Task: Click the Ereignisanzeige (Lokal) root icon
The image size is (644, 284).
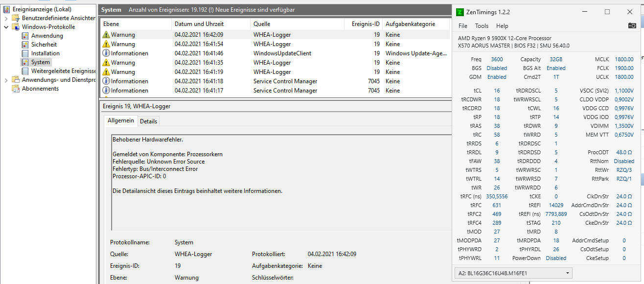Action: click(x=6, y=9)
